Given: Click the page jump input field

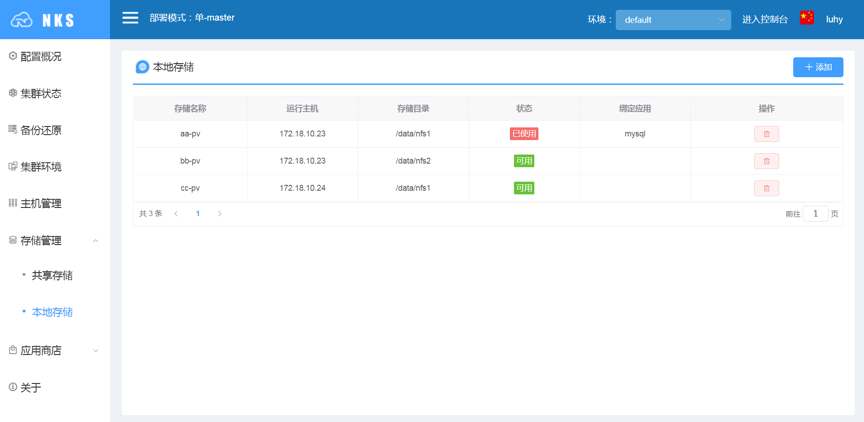Looking at the screenshot, I should point(816,214).
